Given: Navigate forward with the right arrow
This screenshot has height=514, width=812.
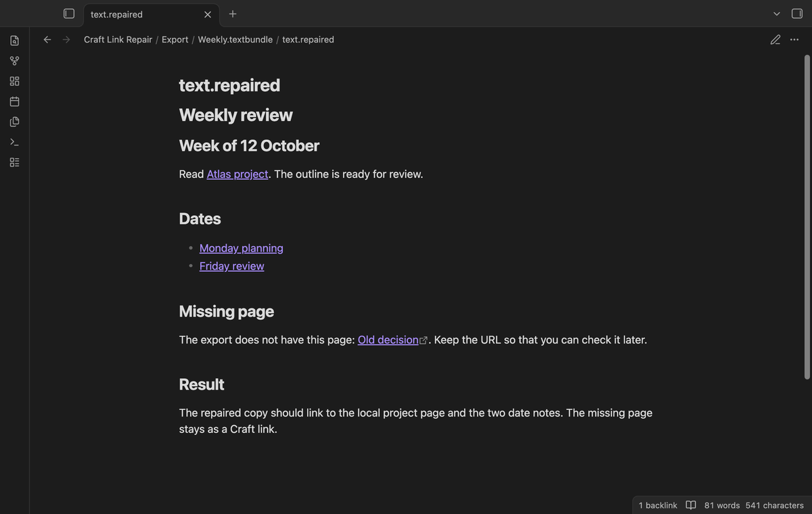Looking at the screenshot, I should pyautogui.click(x=66, y=40).
